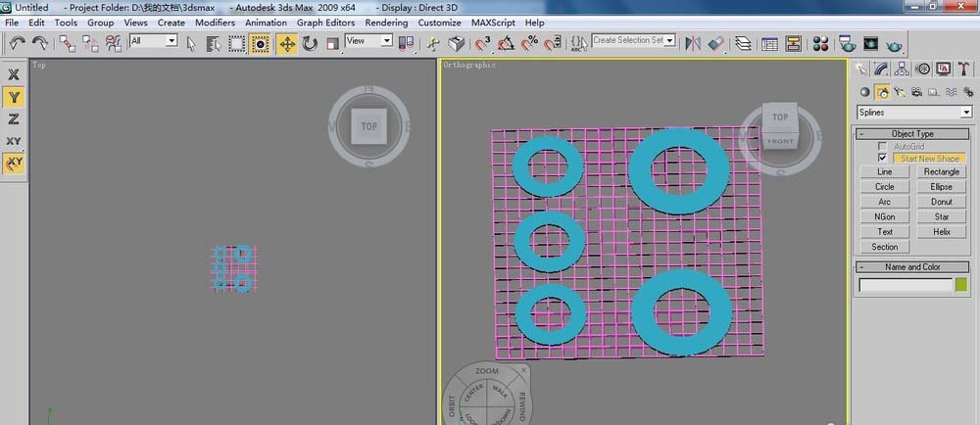This screenshot has width=980, height=425.
Task: Open the Rendered Frame Window icon
Action: pos(870,43)
